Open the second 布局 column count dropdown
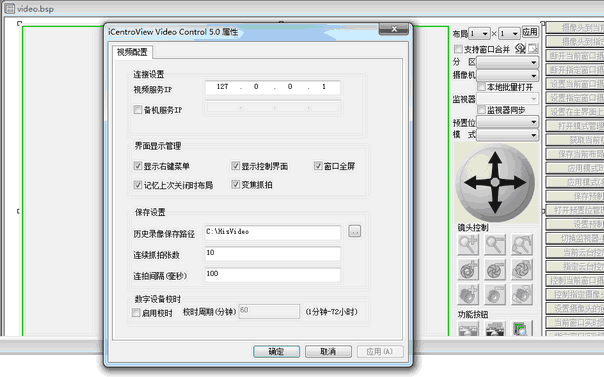604x377 pixels. 510,34
